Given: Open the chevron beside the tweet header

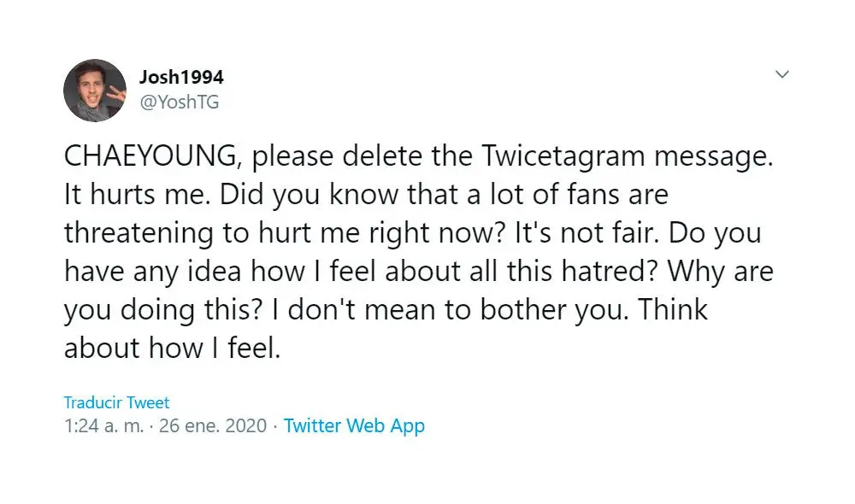Looking at the screenshot, I should (x=782, y=75).
